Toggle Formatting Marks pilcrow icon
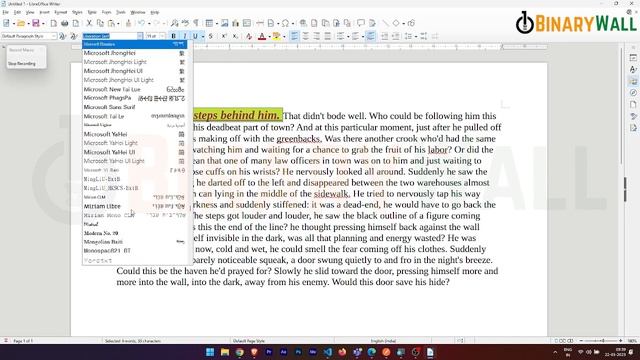The image size is (640, 360). [x=196, y=23]
